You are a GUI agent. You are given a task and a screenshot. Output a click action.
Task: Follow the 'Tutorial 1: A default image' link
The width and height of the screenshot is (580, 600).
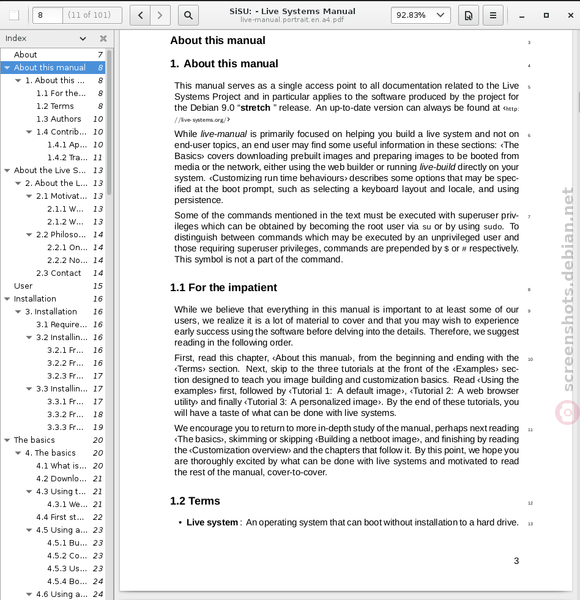click(x=346, y=391)
